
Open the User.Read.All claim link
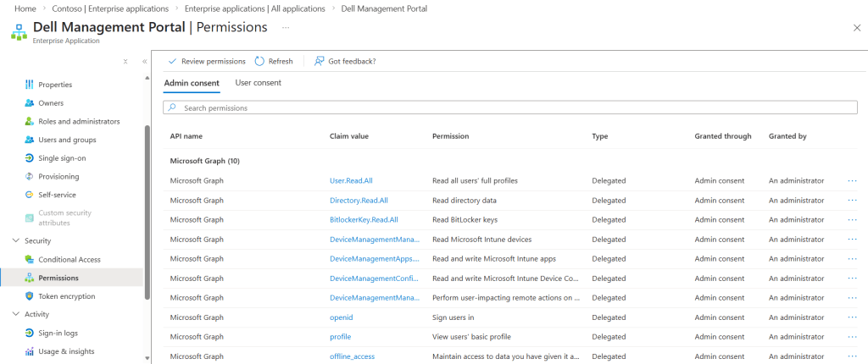[352, 180]
